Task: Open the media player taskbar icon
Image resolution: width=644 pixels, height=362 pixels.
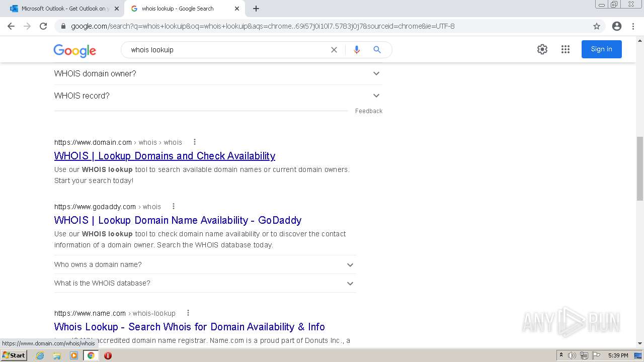Action: (x=74, y=355)
